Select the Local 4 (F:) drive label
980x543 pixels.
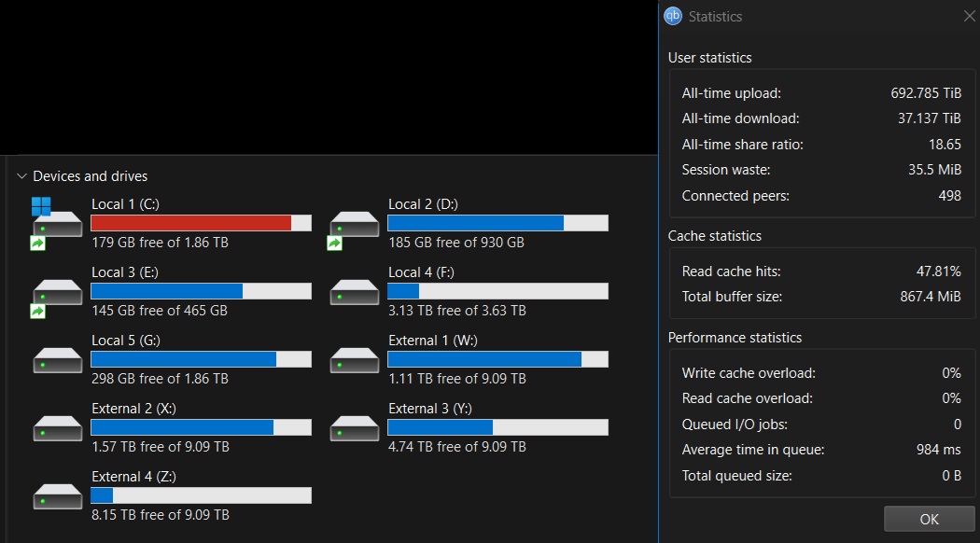tap(421, 272)
